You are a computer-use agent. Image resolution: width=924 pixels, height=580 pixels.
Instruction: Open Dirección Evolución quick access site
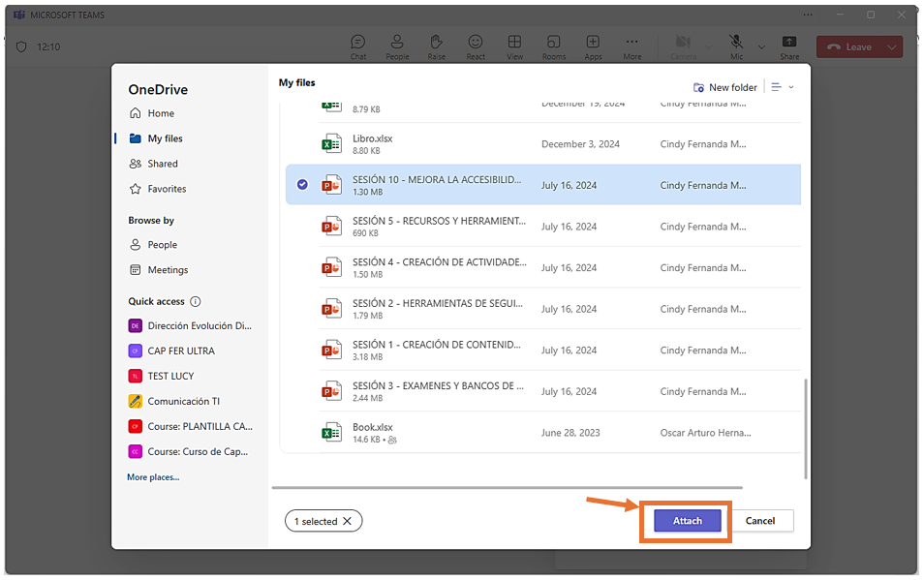199,326
